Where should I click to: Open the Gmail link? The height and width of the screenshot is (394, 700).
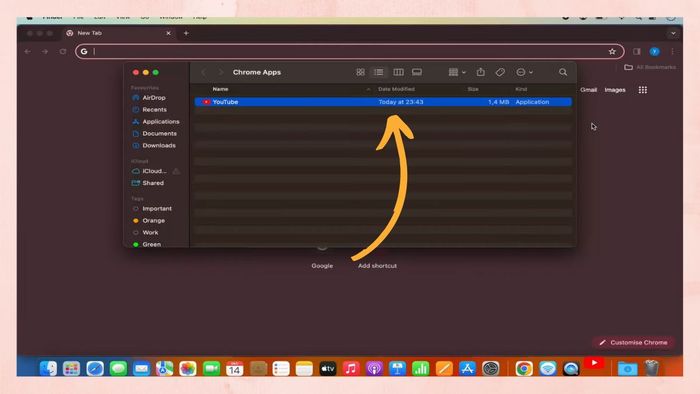(x=588, y=90)
